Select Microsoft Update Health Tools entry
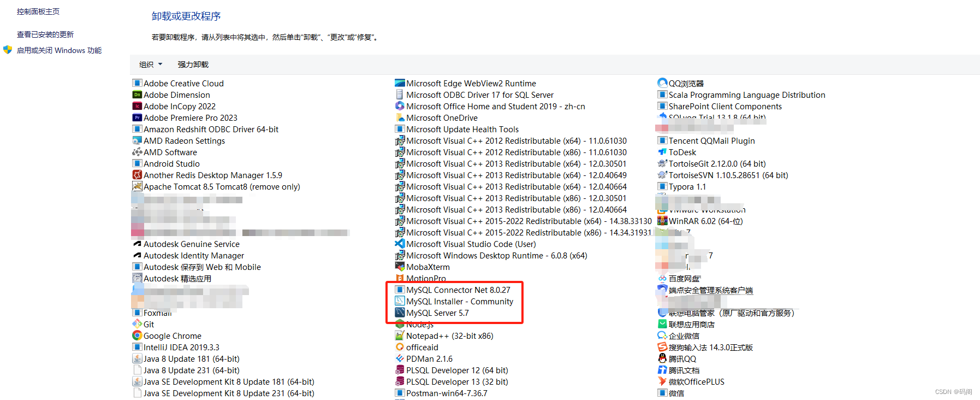980x400 pixels. tap(457, 129)
